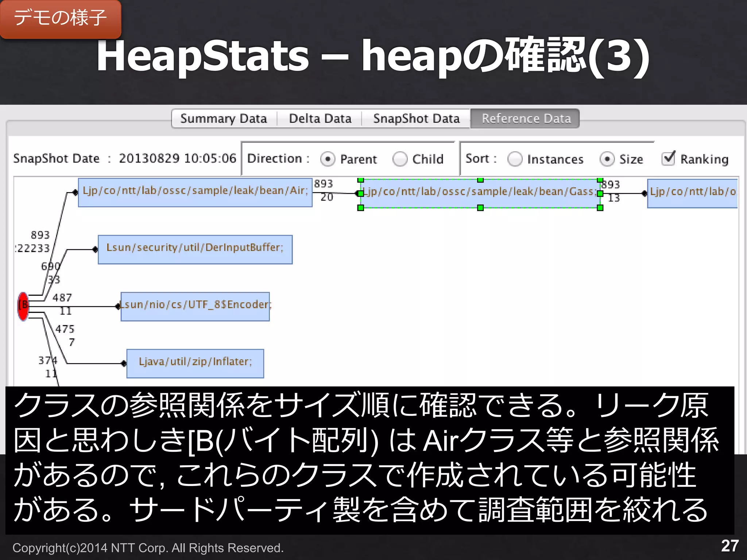Image resolution: width=747 pixels, height=560 pixels.
Task: Sort by Instances radio button
Action: (515, 159)
